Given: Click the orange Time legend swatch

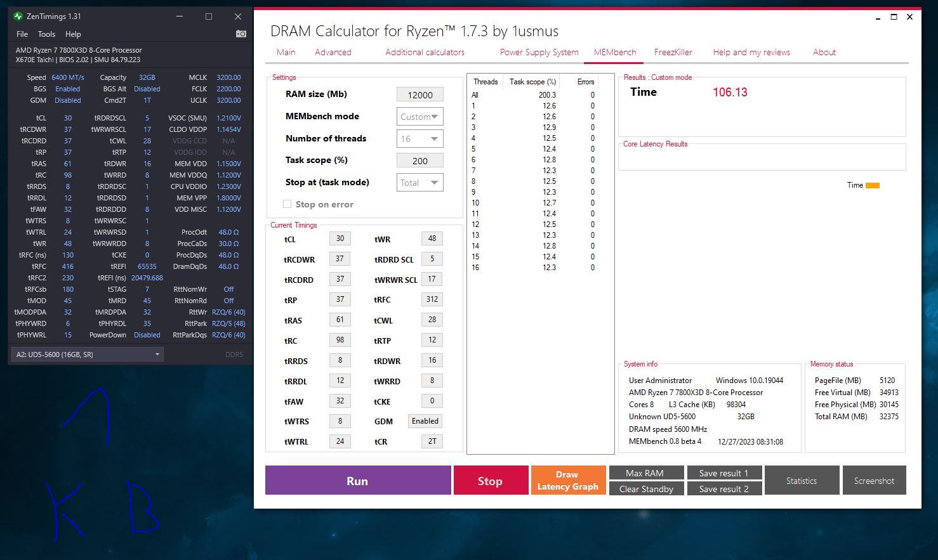Looking at the screenshot, I should [873, 185].
